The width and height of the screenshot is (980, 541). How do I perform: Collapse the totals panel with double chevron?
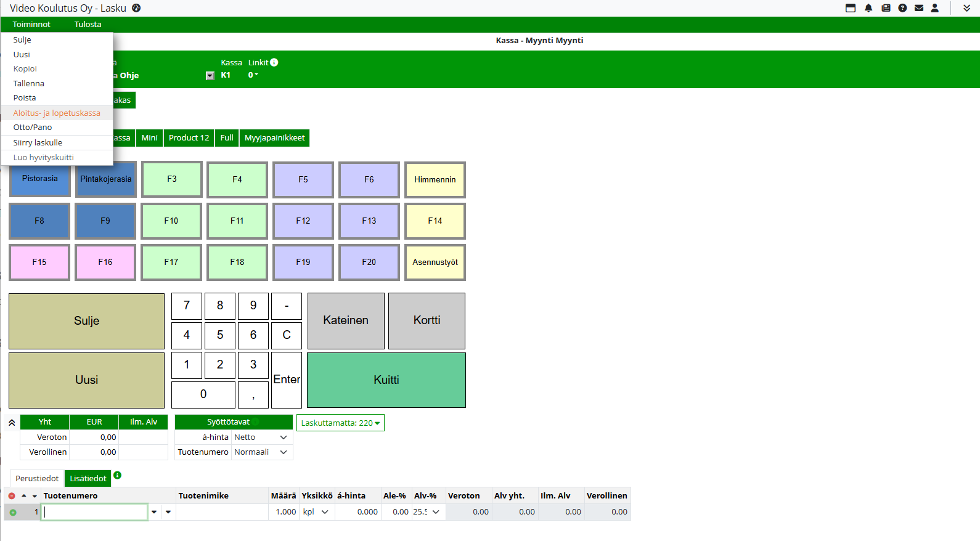[12, 423]
